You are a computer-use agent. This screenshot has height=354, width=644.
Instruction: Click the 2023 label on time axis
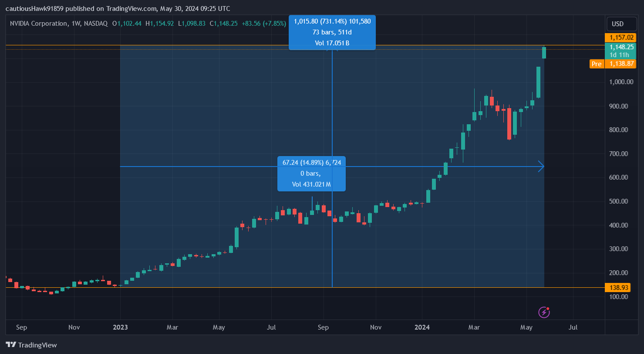tap(120, 327)
